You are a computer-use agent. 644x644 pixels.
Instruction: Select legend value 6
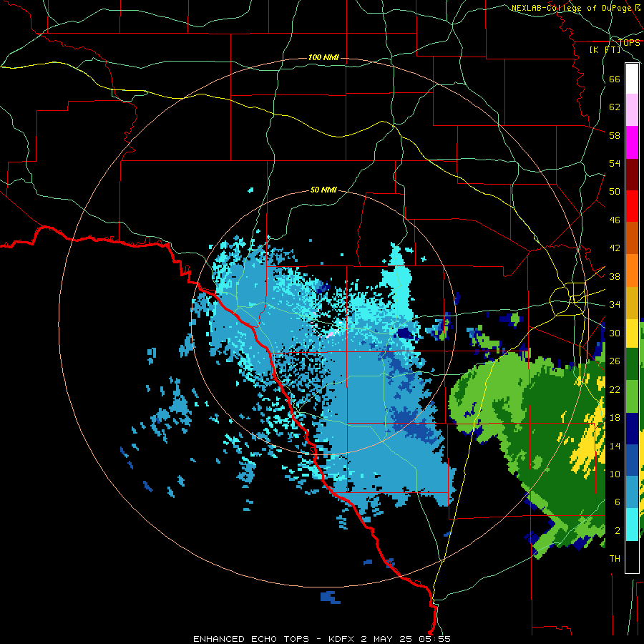617,502
